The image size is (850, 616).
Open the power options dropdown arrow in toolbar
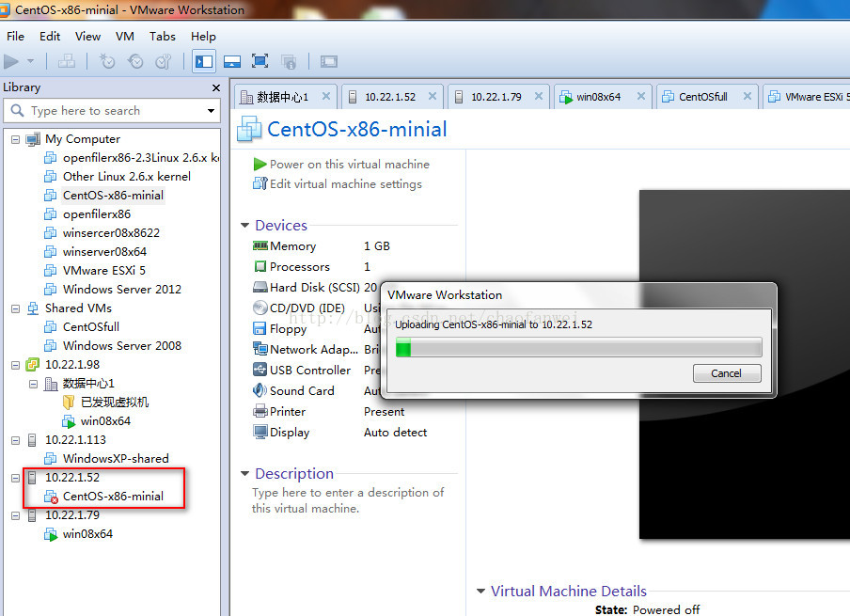click(30, 62)
